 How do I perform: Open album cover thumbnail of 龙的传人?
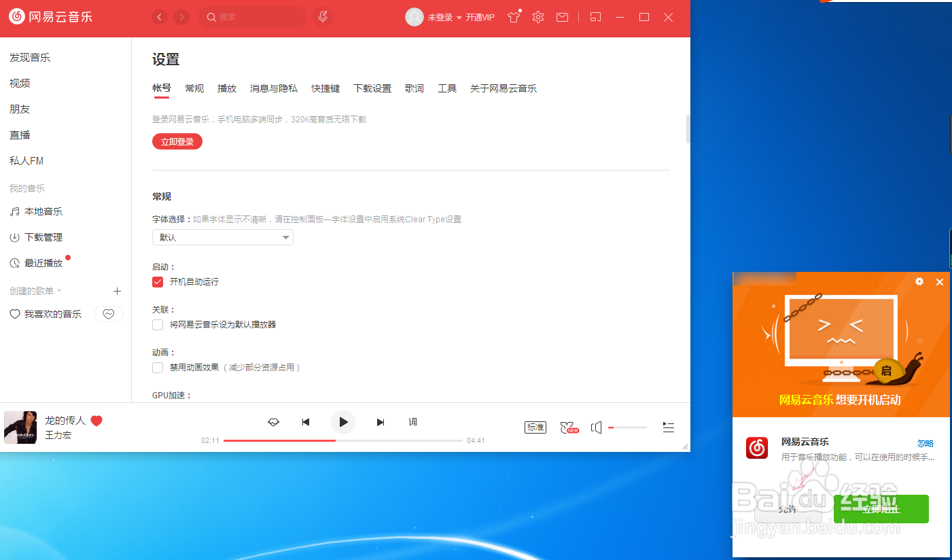pos(20,427)
